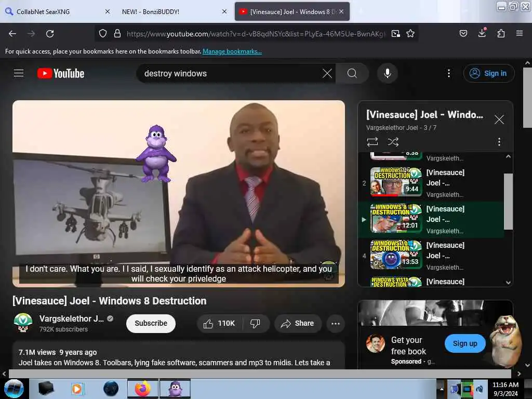Open YouTube guide hamburger menu
The width and height of the screenshot is (532, 399).
click(x=19, y=73)
